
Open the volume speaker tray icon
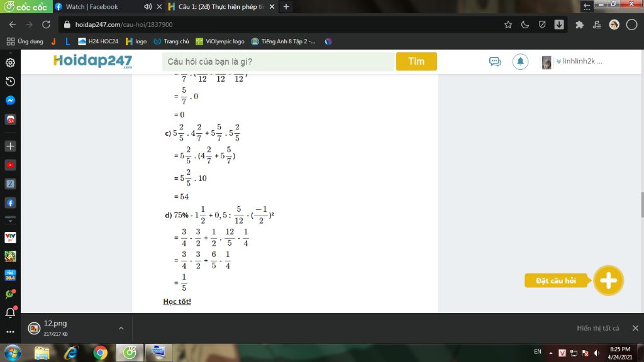[597, 353]
